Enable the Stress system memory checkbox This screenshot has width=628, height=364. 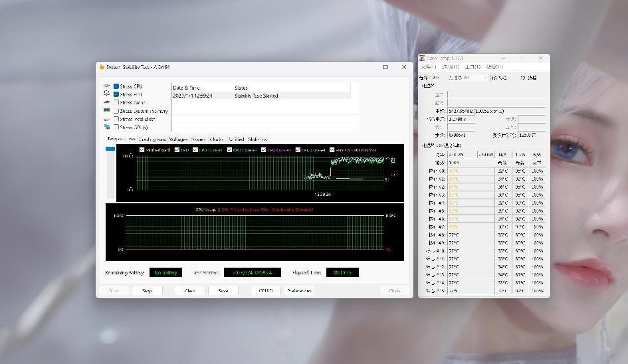click(x=116, y=111)
